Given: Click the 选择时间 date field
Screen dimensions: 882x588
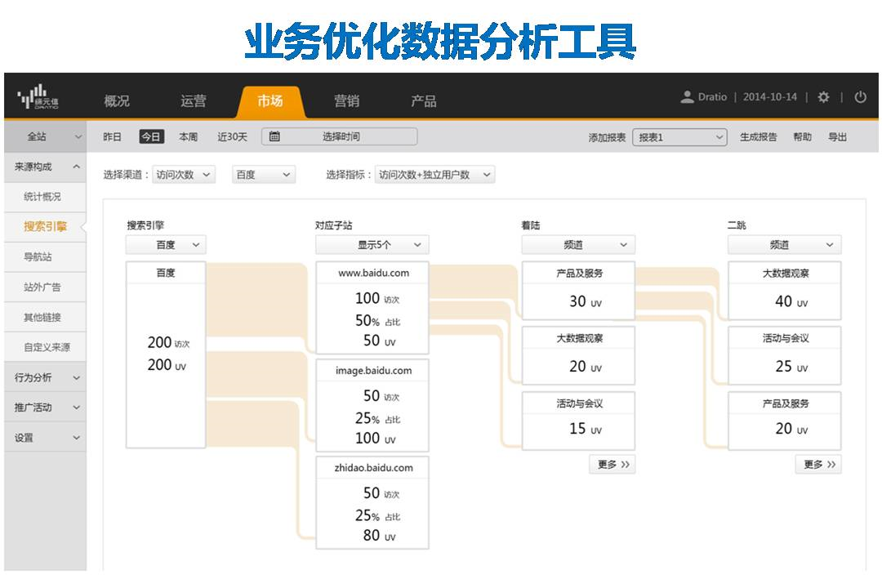Looking at the screenshot, I should (339, 136).
